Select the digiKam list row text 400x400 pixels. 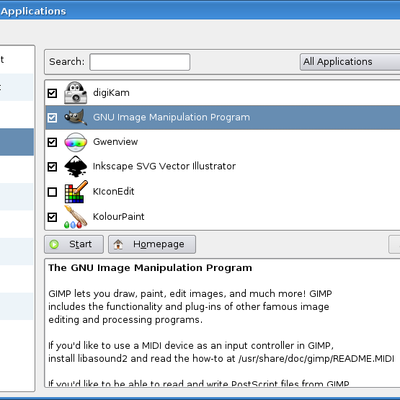click(111, 93)
